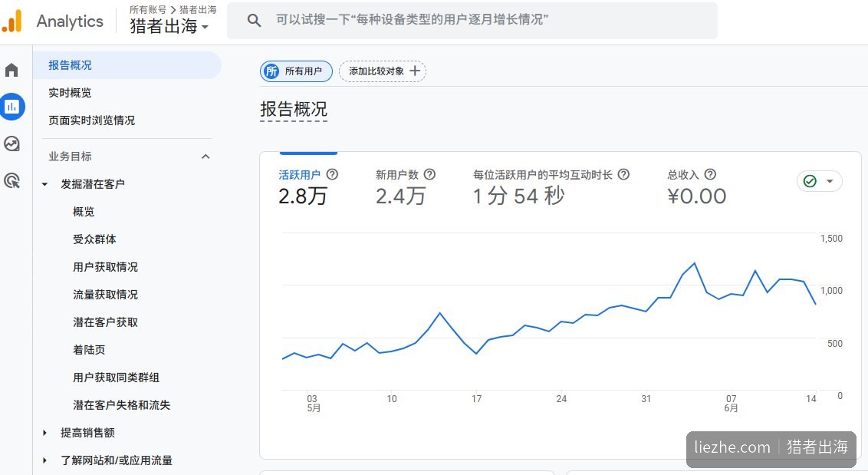Select the 新用户数 metric tab

405,188
